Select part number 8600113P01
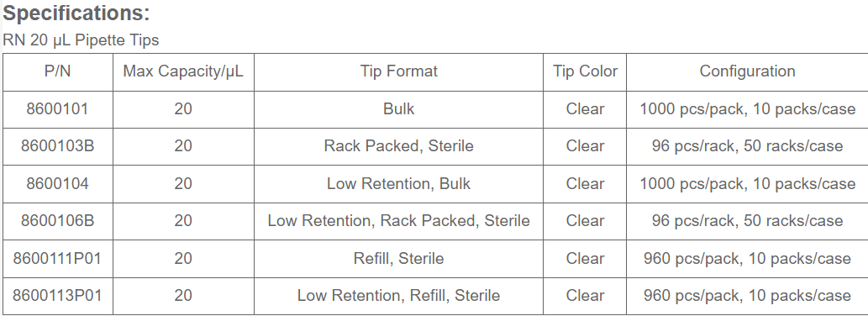The image size is (868, 316). (58, 296)
